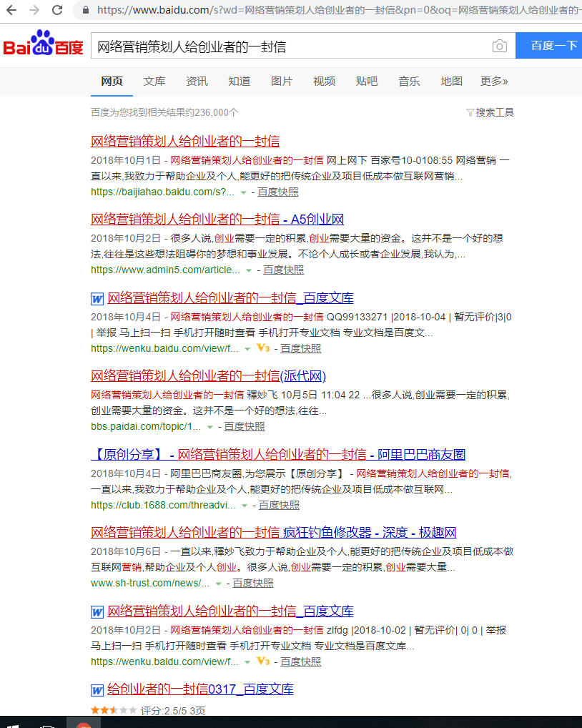Open the 更多 menu in navigation
Viewport: 582px width, 728px height.
click(494, 82)
